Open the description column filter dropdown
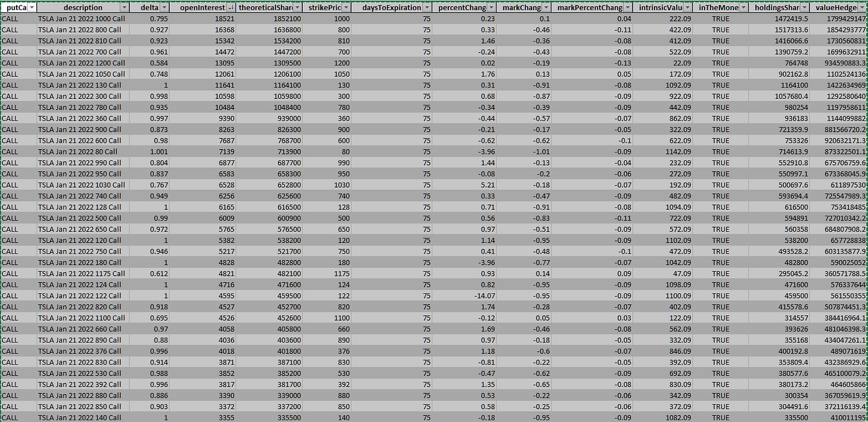Screen dimensions: 868x422 (124, 8)
